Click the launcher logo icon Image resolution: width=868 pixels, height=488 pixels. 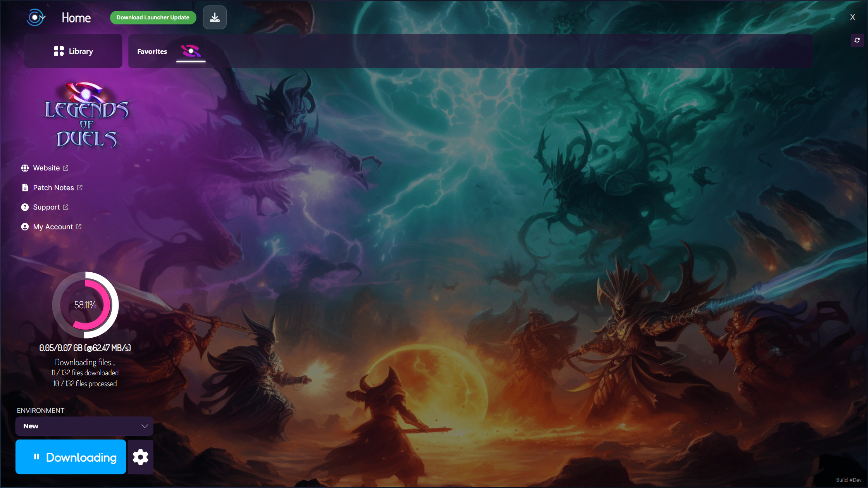pos(36,17)
